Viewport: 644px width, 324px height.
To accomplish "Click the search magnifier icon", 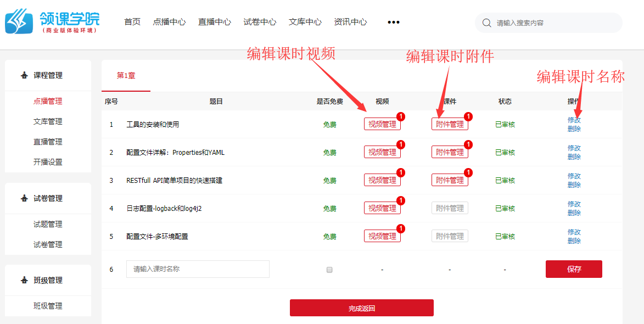I will (486, 23).
